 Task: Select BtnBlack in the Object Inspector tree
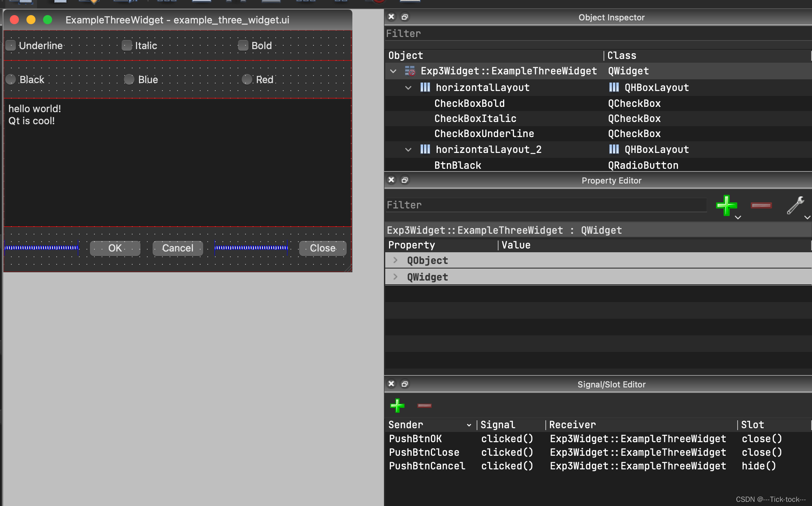point(458,165)
